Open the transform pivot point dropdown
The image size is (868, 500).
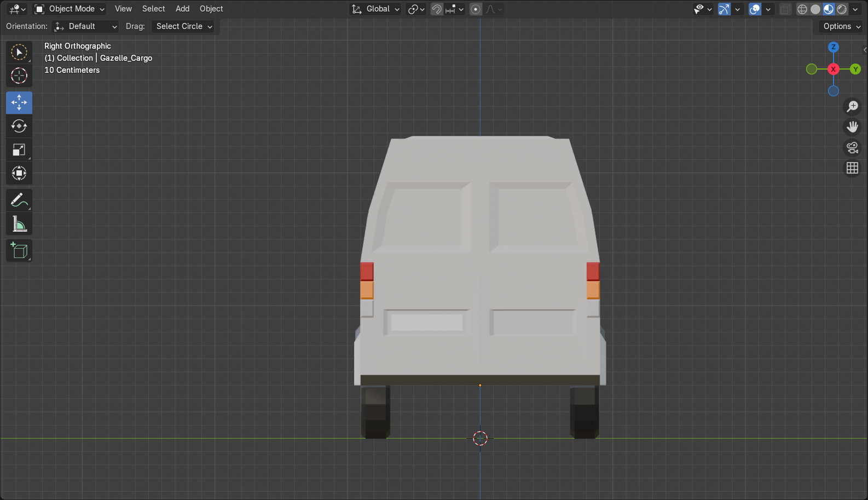(x=416, y=9)
